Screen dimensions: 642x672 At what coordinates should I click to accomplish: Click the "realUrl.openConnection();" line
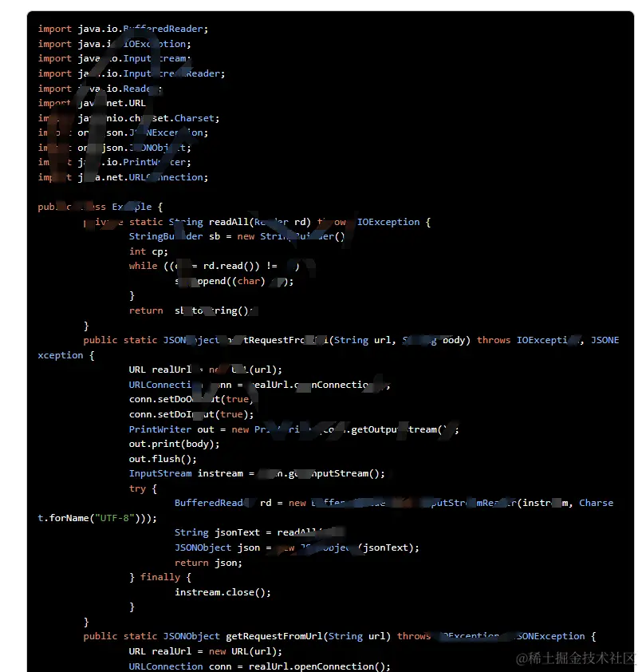point(320,666)
